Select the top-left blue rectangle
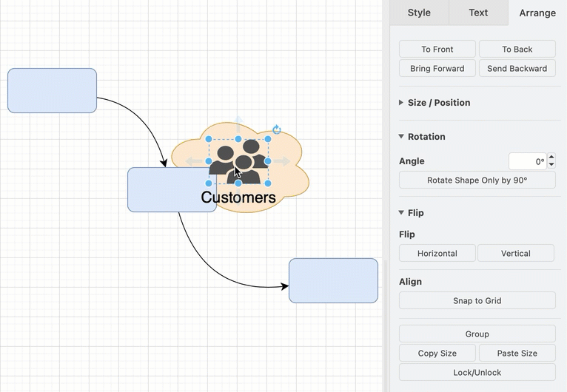 coord(52,90)
